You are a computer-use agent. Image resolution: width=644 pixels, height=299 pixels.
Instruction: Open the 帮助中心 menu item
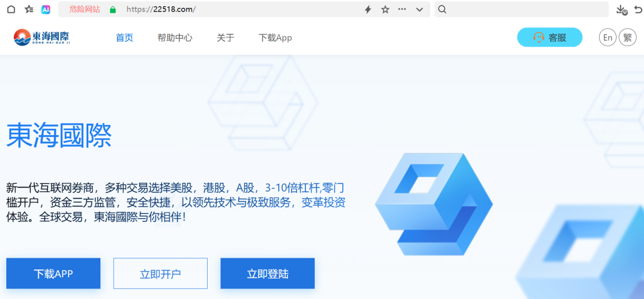[x=175, y=38]
